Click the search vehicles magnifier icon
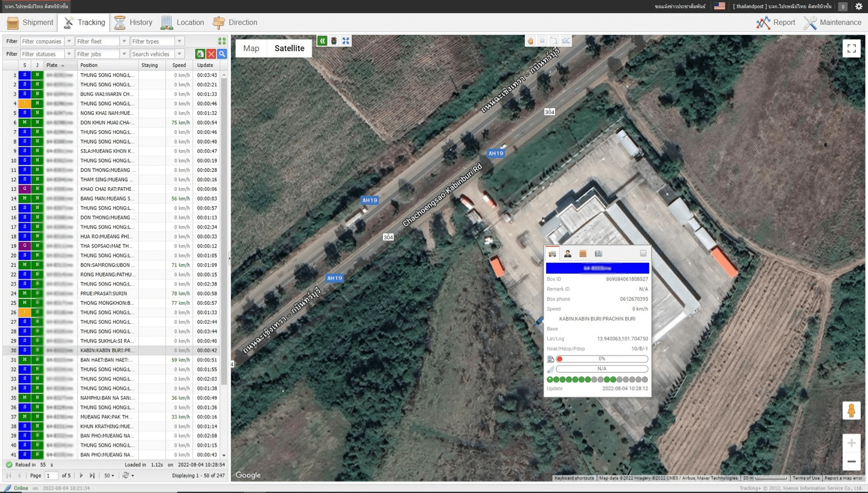The height and width of the screenshot is (493, 868). tap(222, 54)
